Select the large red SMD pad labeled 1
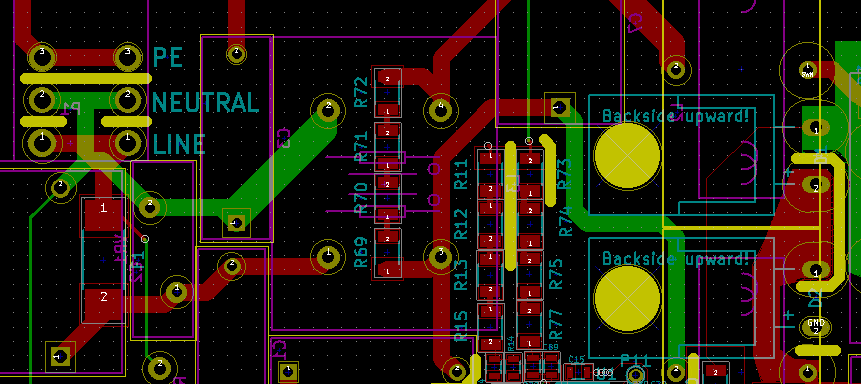861x384 pixels. pyautogui.click(x=103, y=214)
